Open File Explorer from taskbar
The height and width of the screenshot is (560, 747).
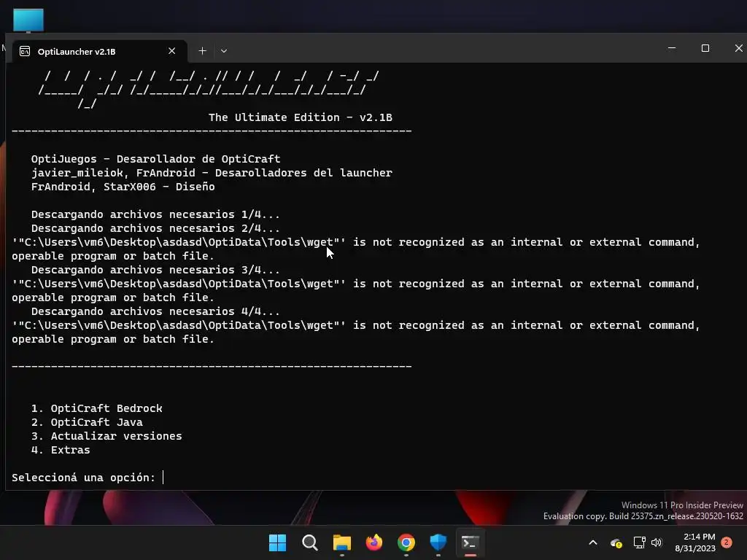pos(341,542)
